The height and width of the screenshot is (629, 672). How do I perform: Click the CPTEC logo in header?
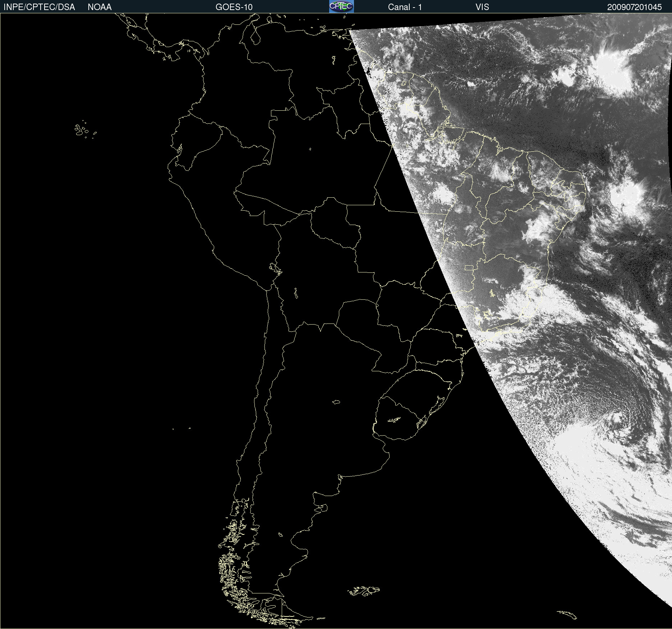pyautogui.click(x=341, y=6)
